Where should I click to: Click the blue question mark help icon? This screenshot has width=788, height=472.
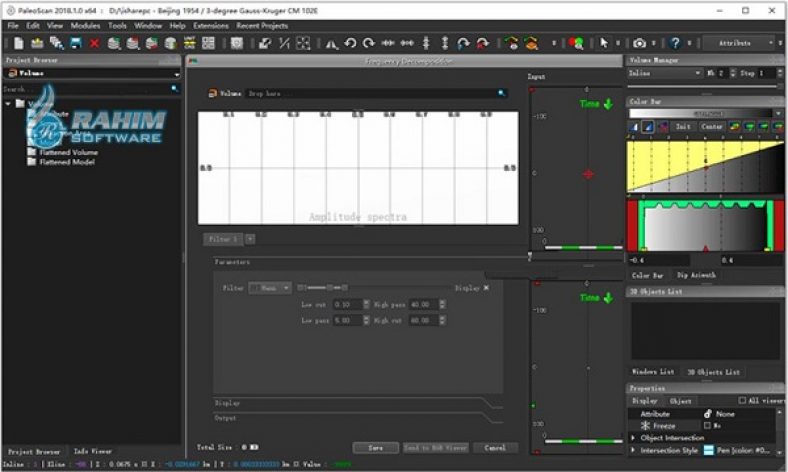point(675,44)
